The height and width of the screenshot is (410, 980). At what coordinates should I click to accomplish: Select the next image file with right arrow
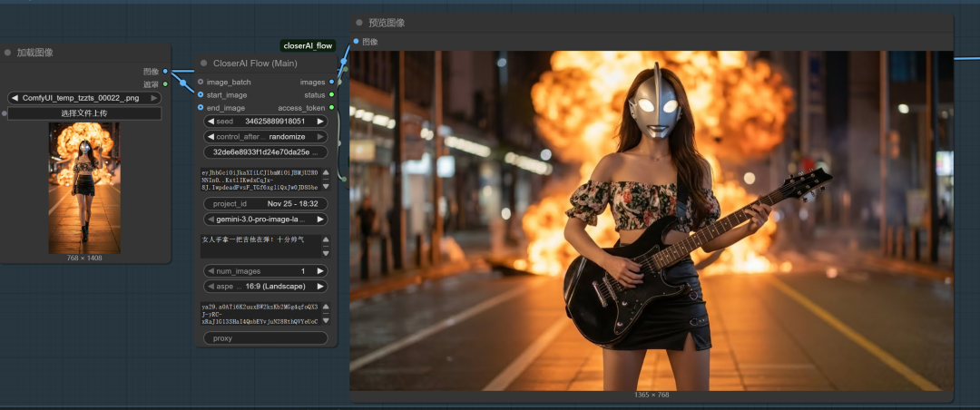tap(154, 98)
